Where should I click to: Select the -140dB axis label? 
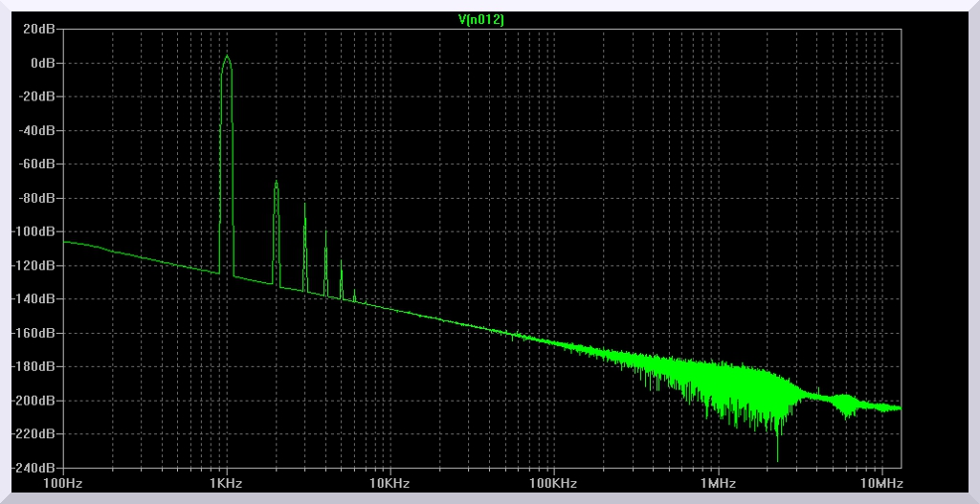(x=34, y=299)
